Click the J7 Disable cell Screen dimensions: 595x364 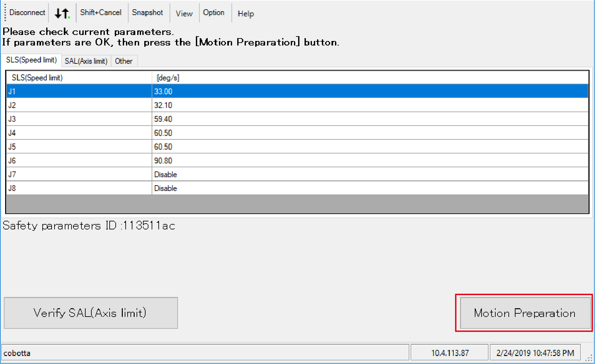[x=165, y=174]
